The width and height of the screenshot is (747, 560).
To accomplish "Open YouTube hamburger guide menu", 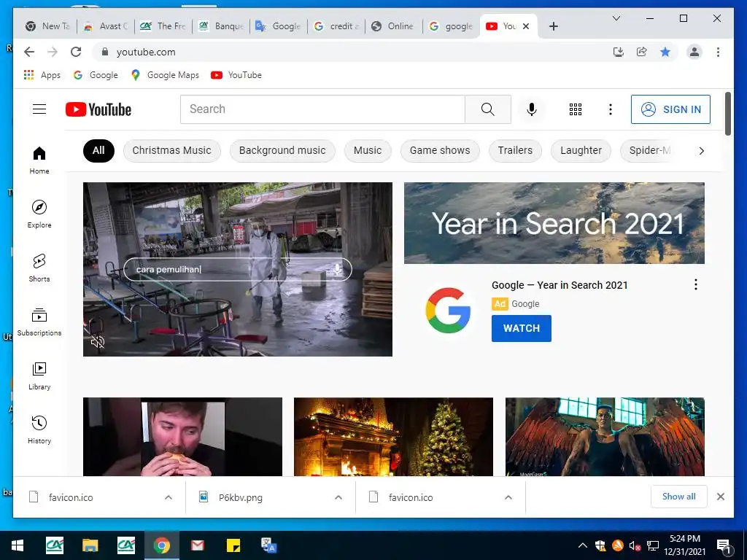I will tap(39, 109).
